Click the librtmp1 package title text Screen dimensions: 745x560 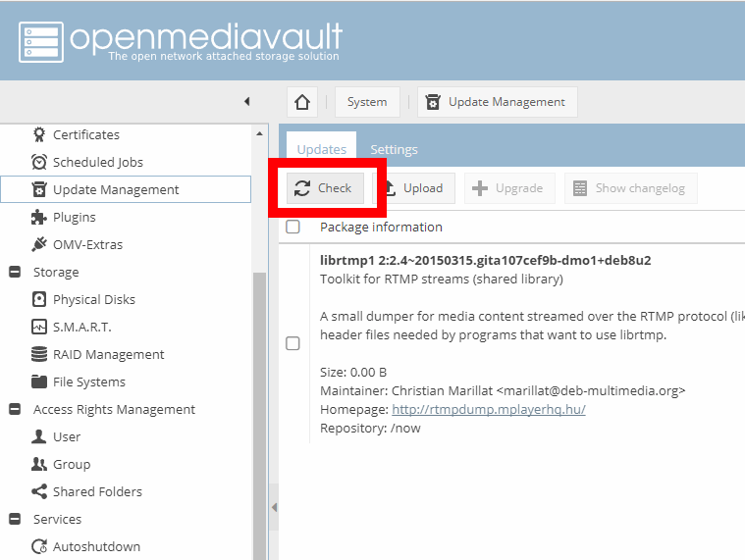tap(486, 261)
